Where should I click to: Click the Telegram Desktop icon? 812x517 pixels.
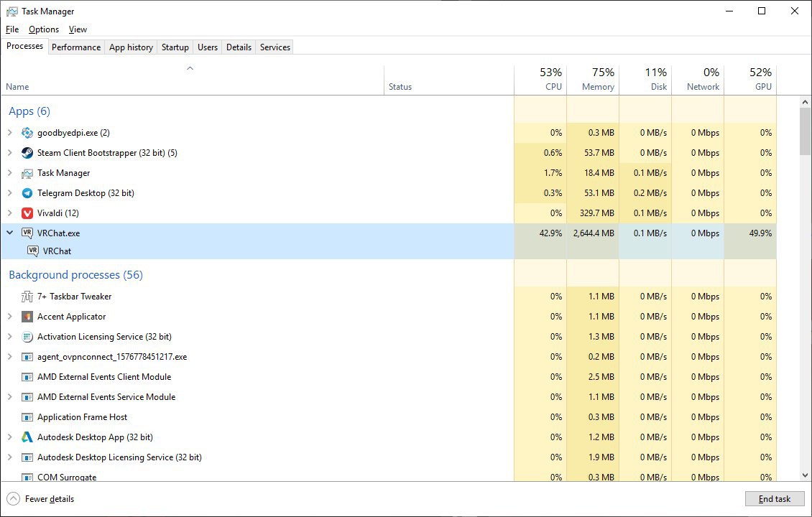pos(27,193)
